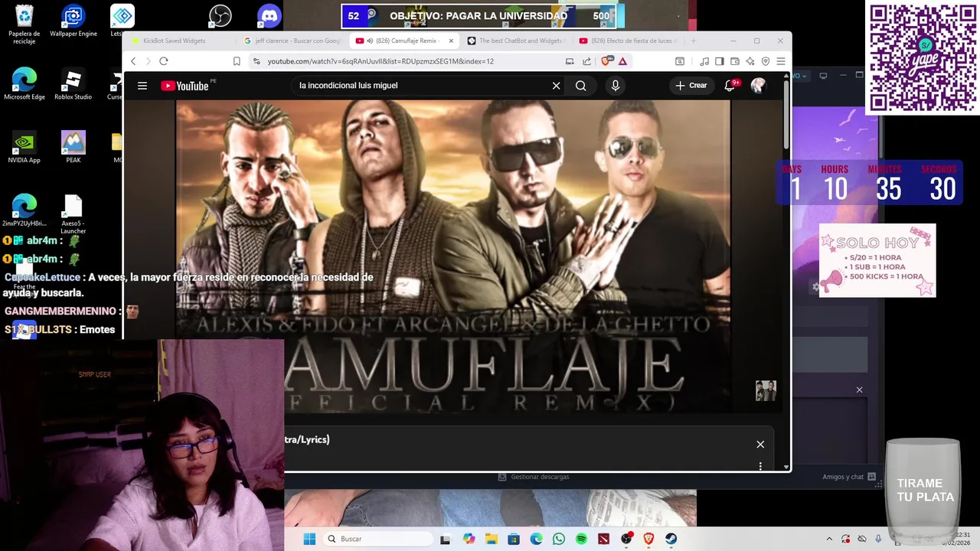Click the YouTube search input field
This screenshot has height=551, width=980.
pyautogui.click(x=421, y=86)
